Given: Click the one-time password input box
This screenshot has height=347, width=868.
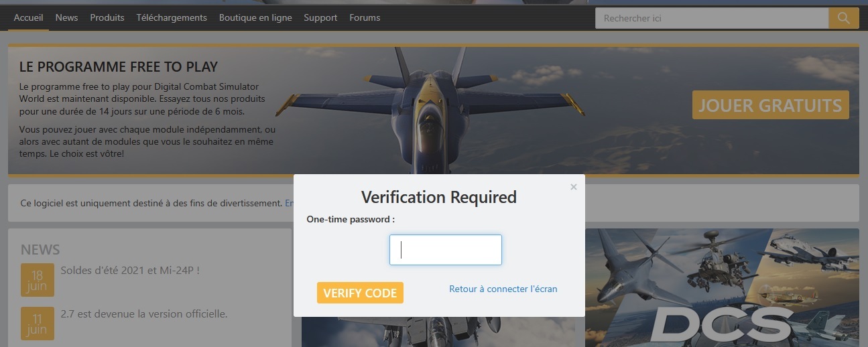Looking at the screenshot, I should click(446, 250).
